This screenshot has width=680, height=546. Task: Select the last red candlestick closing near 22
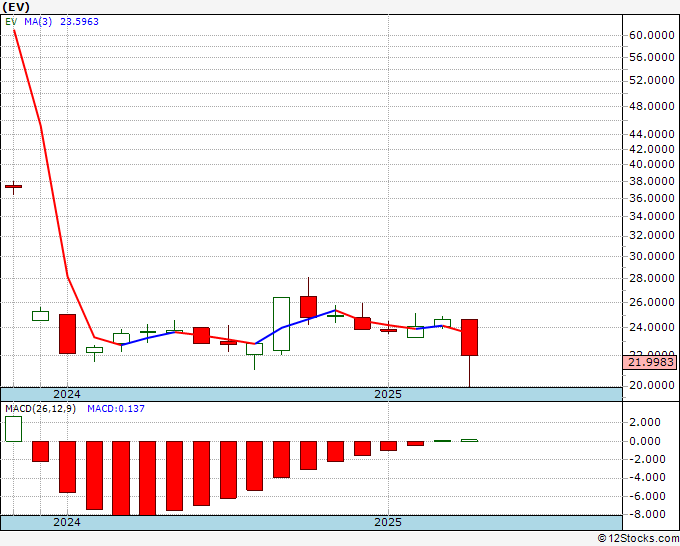tap(469, 337)
